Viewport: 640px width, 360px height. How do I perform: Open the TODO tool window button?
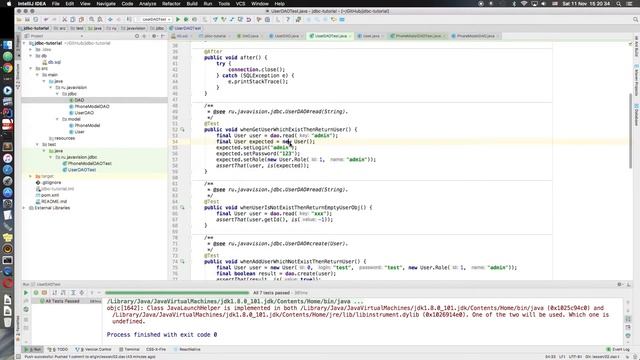58,349
